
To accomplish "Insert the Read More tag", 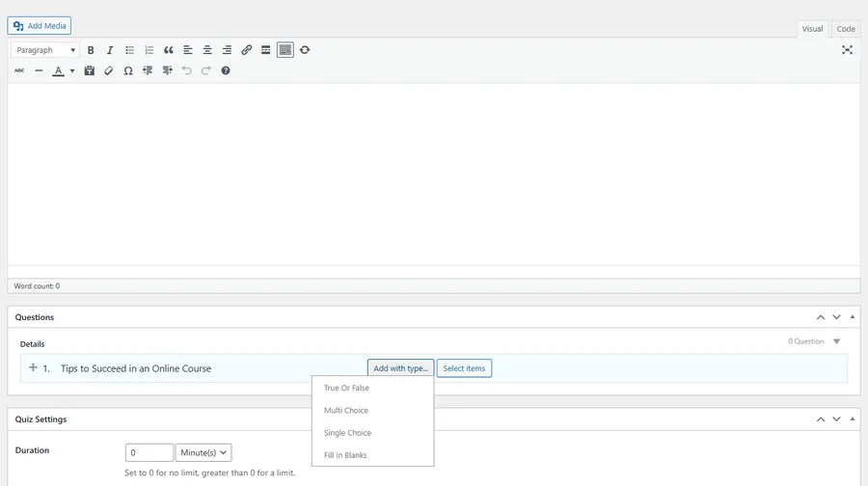I will pos(266,50).
